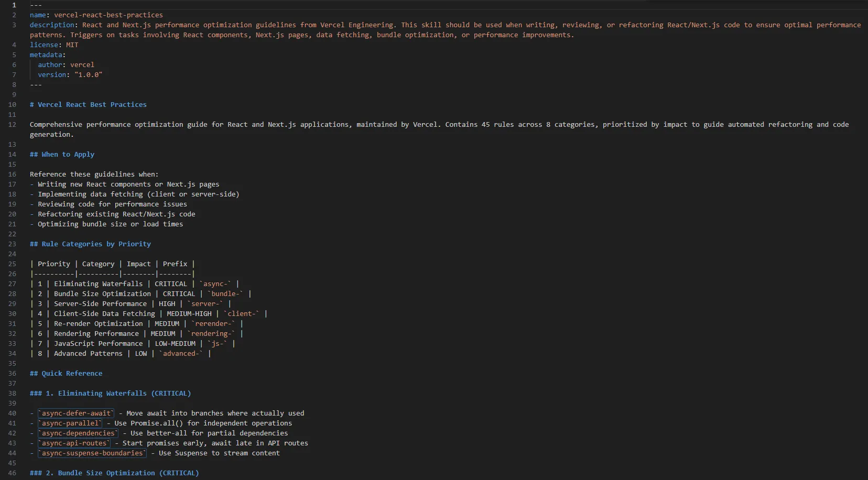Open the async-defer-await rule link

76,413
